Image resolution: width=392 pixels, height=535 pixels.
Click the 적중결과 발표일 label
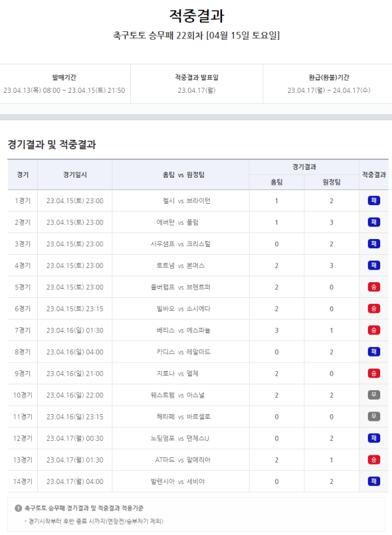[197, 78]
